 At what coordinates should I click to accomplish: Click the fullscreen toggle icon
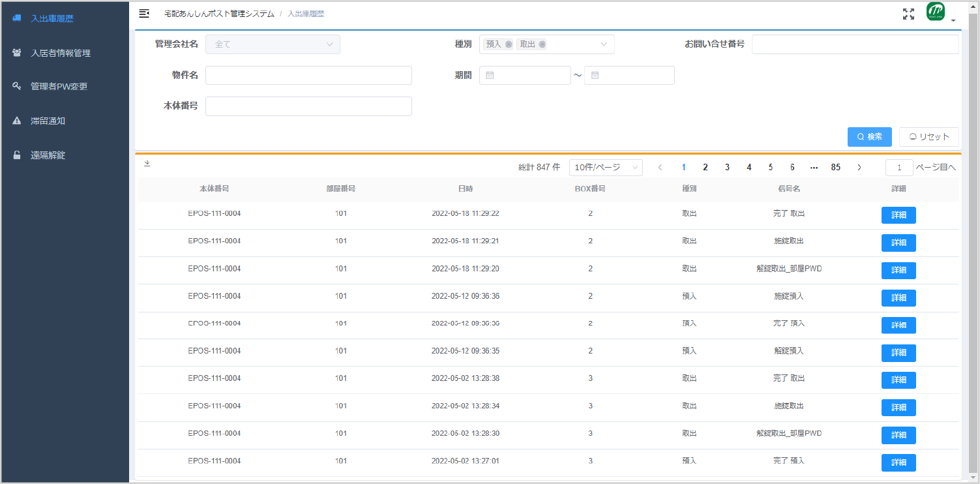[908, 14]
